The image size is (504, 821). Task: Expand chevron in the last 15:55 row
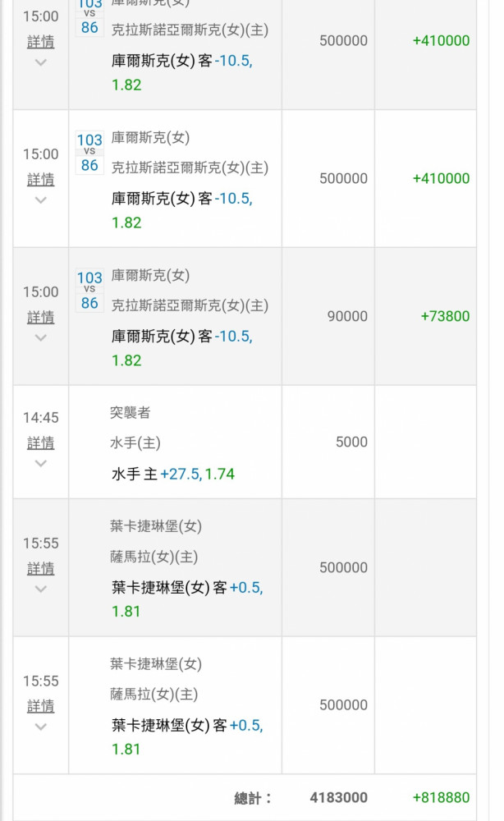pos(41,727)
